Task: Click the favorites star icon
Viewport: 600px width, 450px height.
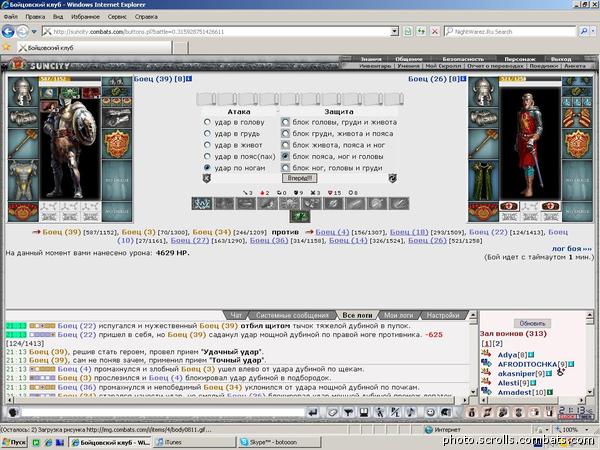Action: 6,47
